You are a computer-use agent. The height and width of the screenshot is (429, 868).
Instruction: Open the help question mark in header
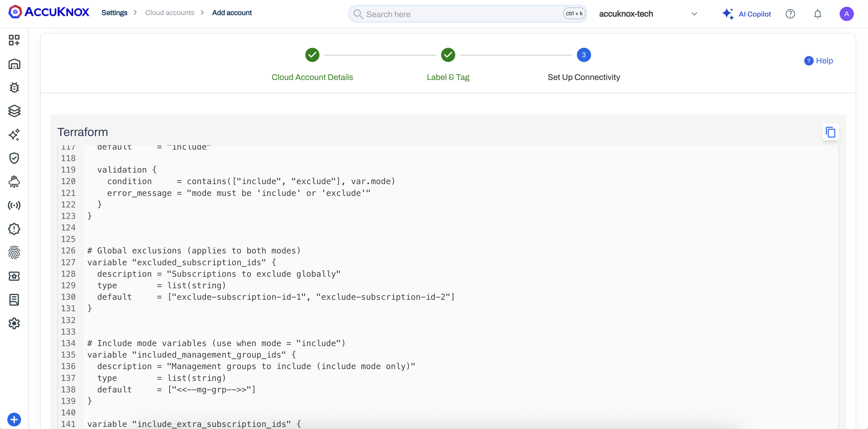790,14
